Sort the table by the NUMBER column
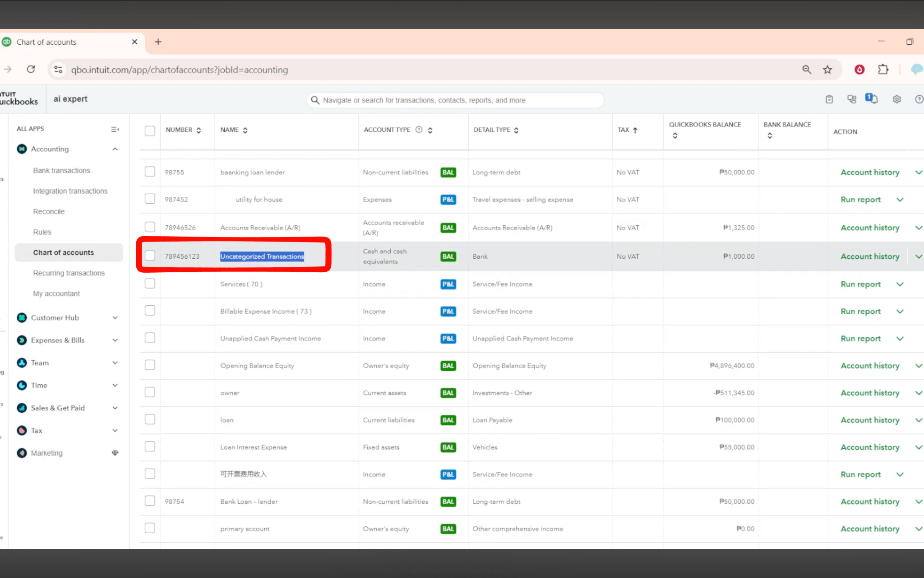Image resolution: width=924 pixels, height=578 pixels. point(183,130)
